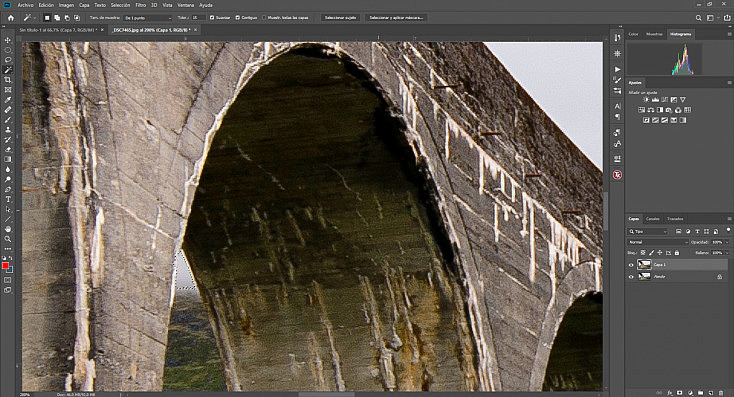Open the Histograma panel options menu
Viewport: 734px width, 397px height.
(x=729, y=34)
